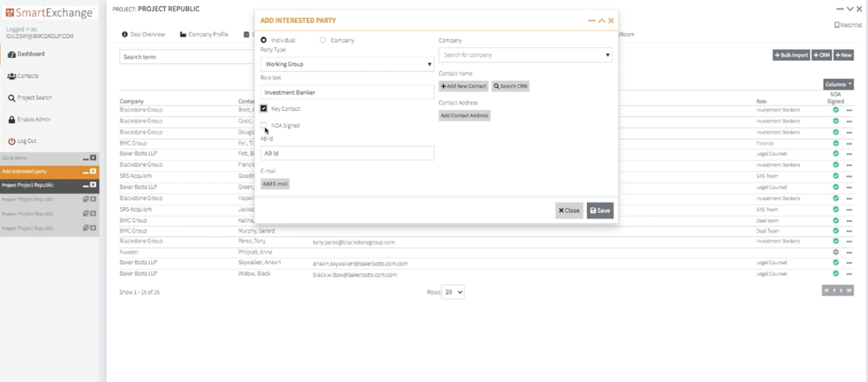The width and height of the screenshot is (868, 382).
Task: Collapse the Add Interested Party dialog with chevron
Action: click(x=602, y=21)
